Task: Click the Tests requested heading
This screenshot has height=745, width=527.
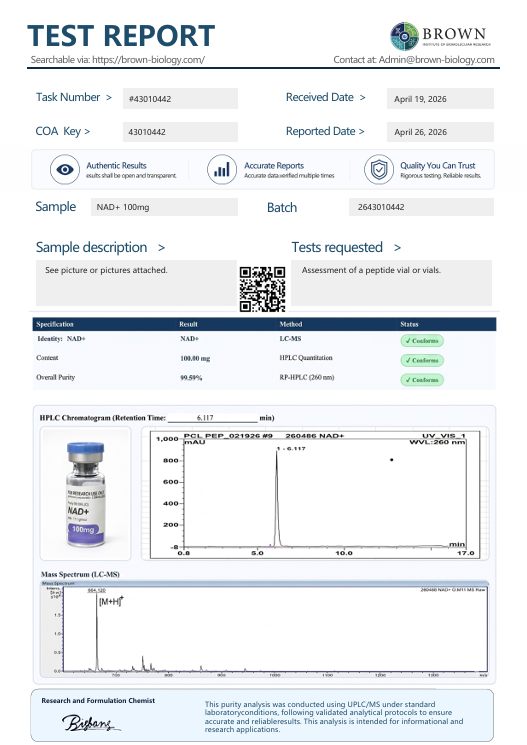Action: pos(337,247)
